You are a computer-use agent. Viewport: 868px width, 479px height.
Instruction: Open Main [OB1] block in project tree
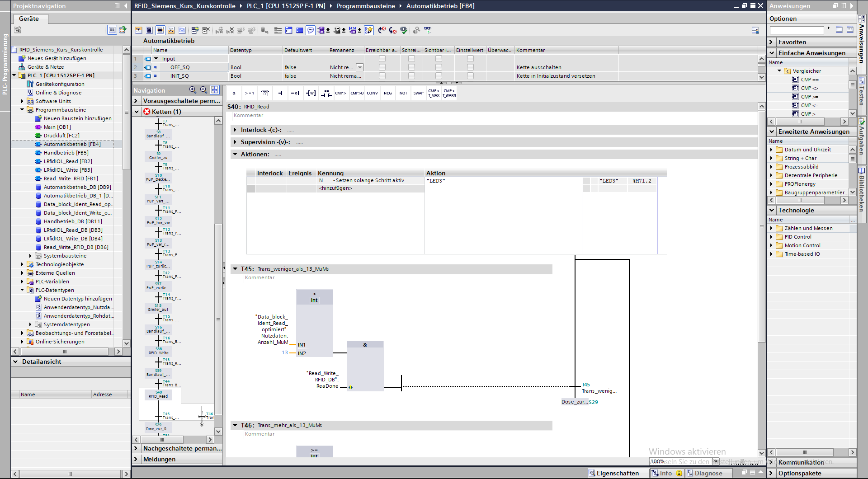tap(57, 127)
